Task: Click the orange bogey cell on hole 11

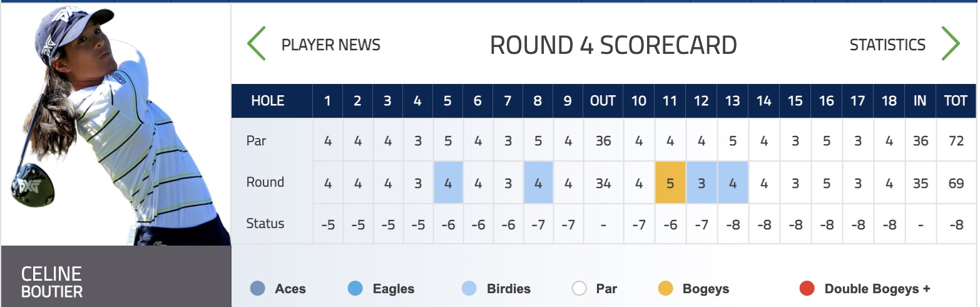Action: (670, 182)
